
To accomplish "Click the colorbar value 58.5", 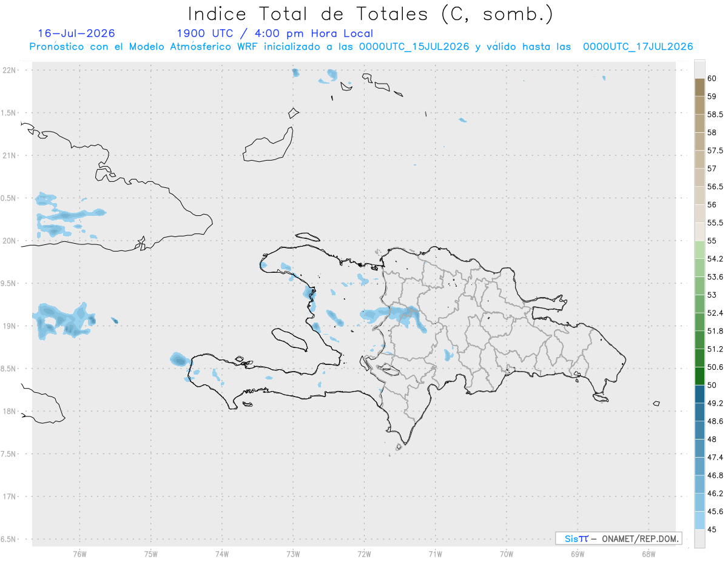I will (715, 114).
